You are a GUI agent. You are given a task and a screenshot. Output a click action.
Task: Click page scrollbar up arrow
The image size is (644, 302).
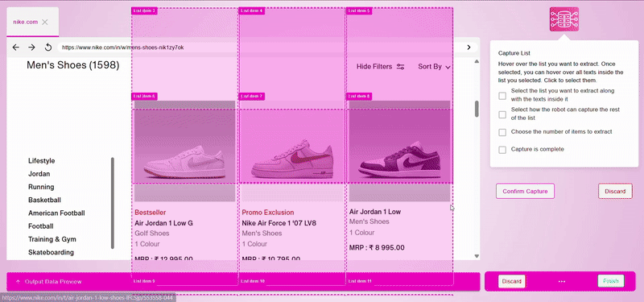coord(477,62)
